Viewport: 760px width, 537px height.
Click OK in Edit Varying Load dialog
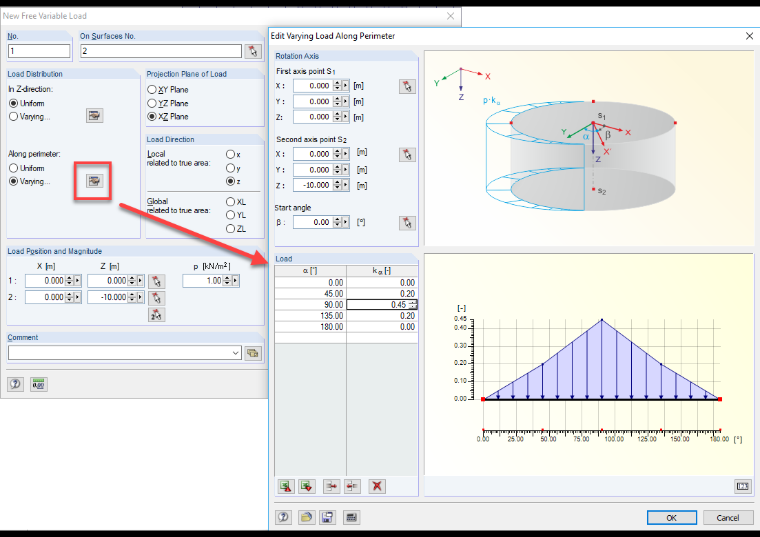(x=672, y=518)
